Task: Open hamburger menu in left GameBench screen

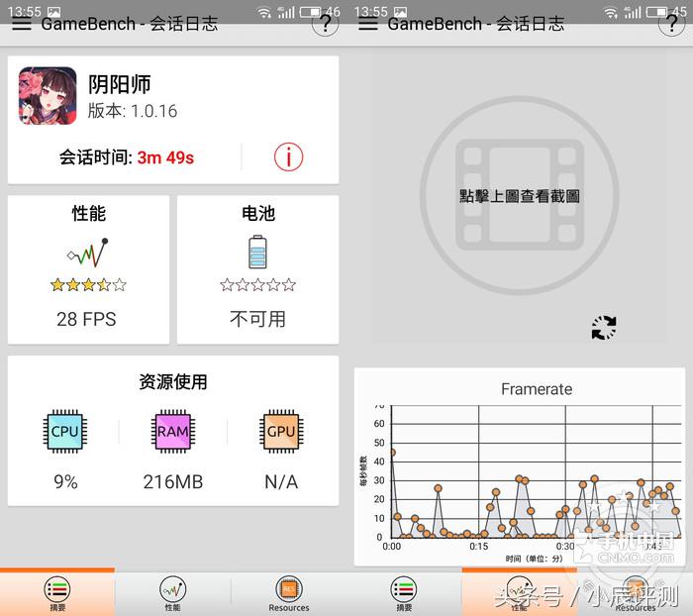Action: click(x=21, y=24)
